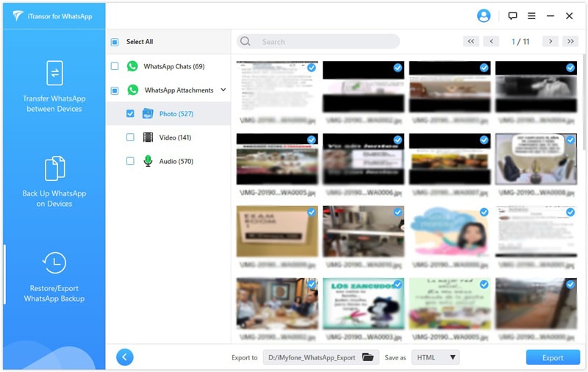Open Transfer WhatsApp between Devices
The height and width of the screenshot is (372, 588).
click(54, 87)
